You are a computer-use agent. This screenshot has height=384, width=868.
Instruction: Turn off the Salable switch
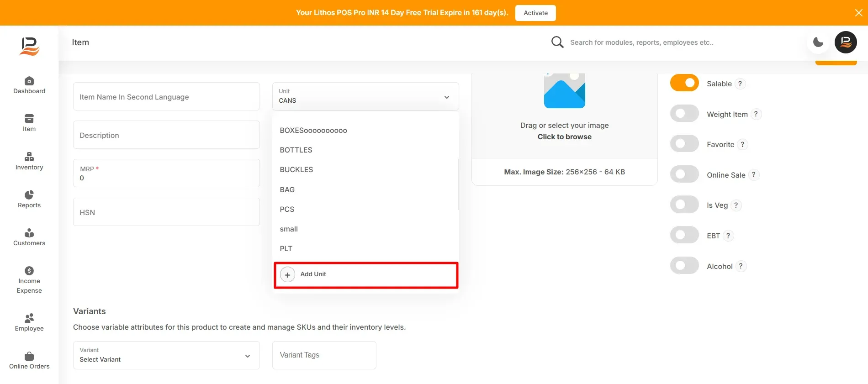684,83
